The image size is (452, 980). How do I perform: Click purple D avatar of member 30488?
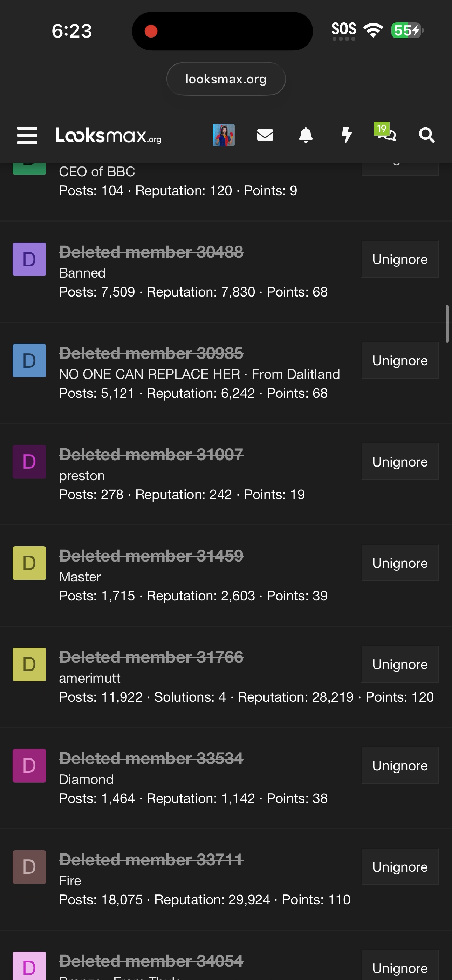pos(29,259)
